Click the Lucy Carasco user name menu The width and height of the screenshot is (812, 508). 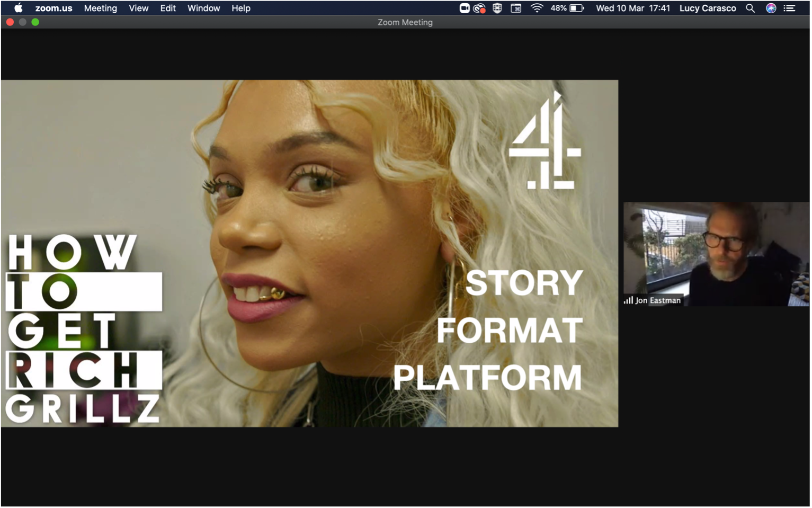[707, 8]
